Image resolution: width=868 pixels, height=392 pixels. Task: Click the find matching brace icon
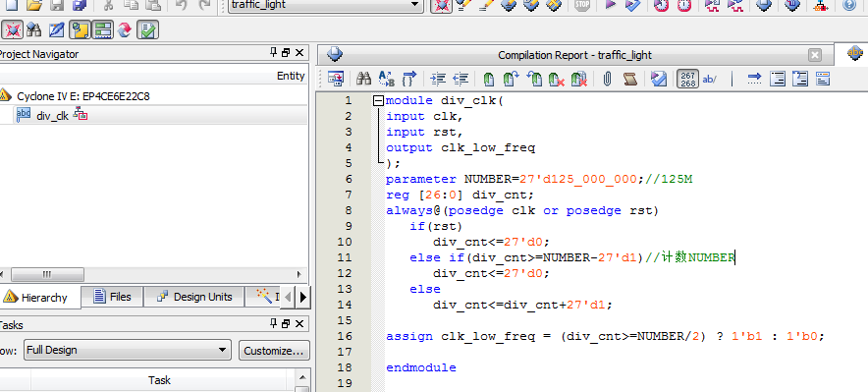click(408, 79)
